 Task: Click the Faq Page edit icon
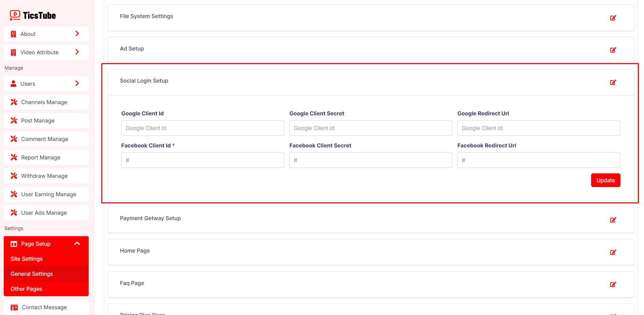point(613,284)
